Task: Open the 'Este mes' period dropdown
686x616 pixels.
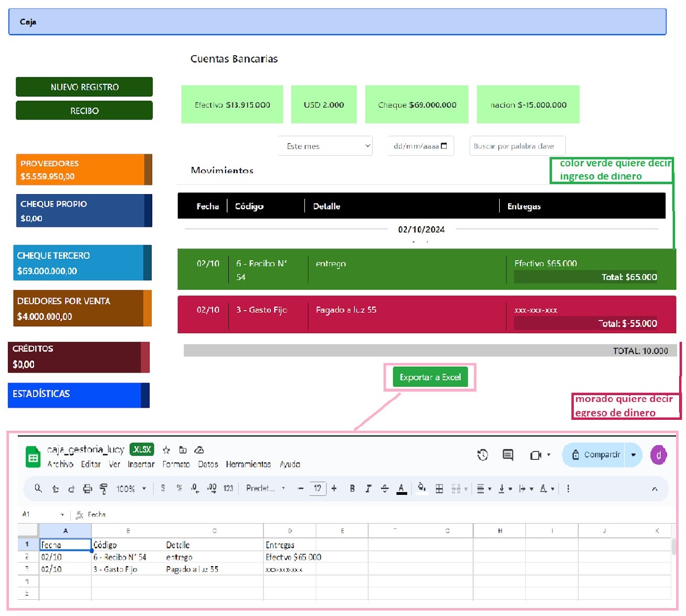Action: [x=325, y=146]
